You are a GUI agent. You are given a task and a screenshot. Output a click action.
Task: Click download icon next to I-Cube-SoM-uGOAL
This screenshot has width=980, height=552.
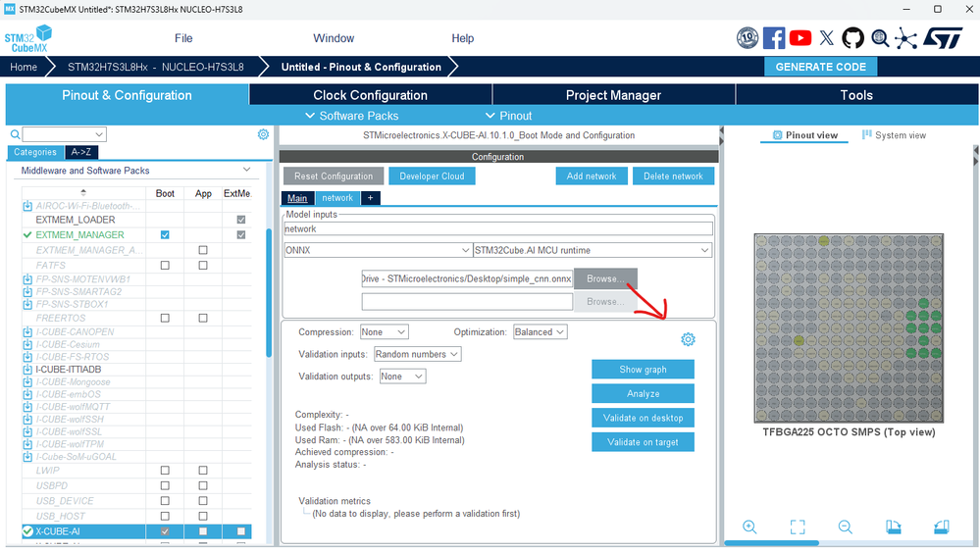[x=27, y=457]
